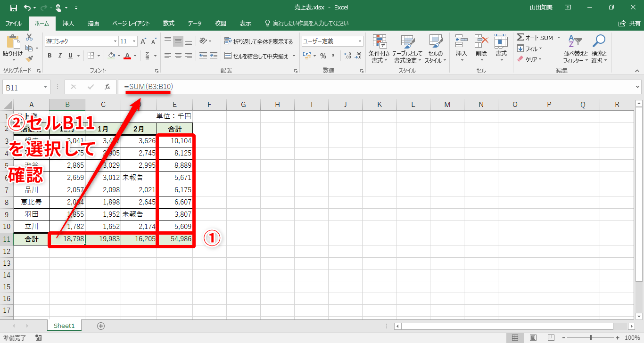Increase decimal places
This screenshot has height=343, width=644.
(348, 56)
